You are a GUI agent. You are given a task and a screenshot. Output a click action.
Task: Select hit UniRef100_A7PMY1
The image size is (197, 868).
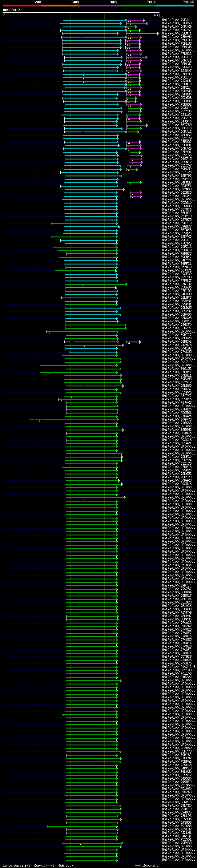coord(177,372)
